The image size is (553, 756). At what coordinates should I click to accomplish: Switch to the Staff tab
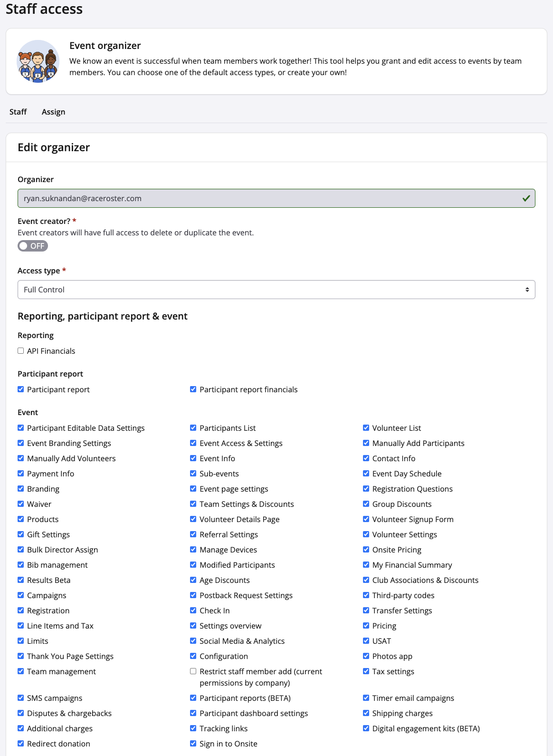[x=18, y=112]
